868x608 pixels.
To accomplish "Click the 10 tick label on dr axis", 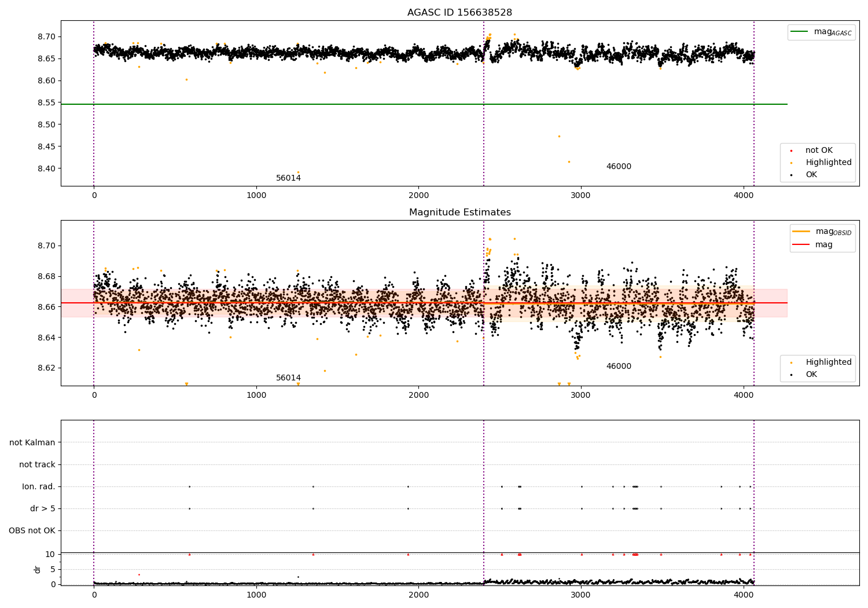I will point(50,555).
